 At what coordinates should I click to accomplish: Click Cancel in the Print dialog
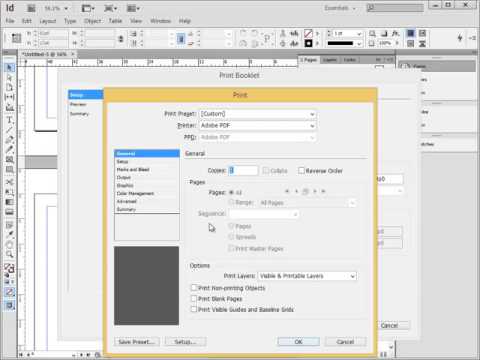click(x=345, y=342)
